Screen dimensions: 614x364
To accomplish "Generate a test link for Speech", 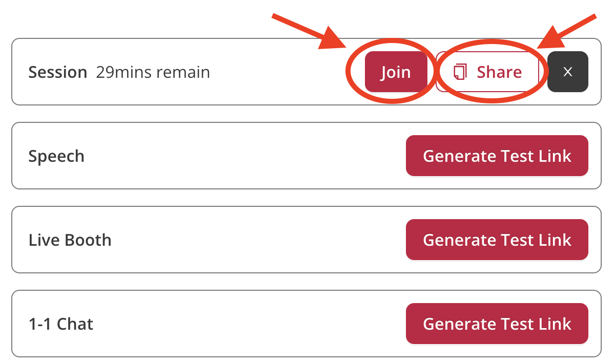I will [497, 156].
